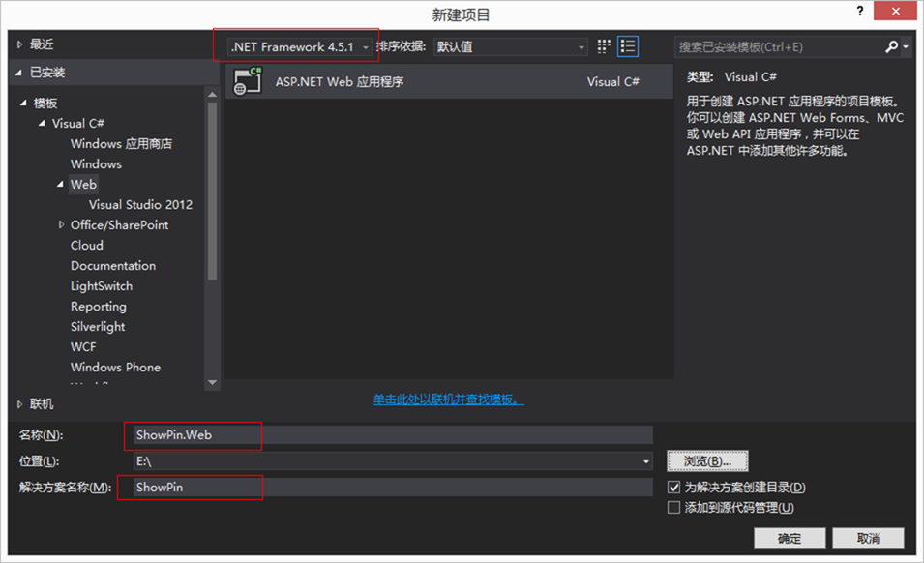Click the Browse (浏览) button
Viewport: 924px width, 563px height.
pos(707,460)
